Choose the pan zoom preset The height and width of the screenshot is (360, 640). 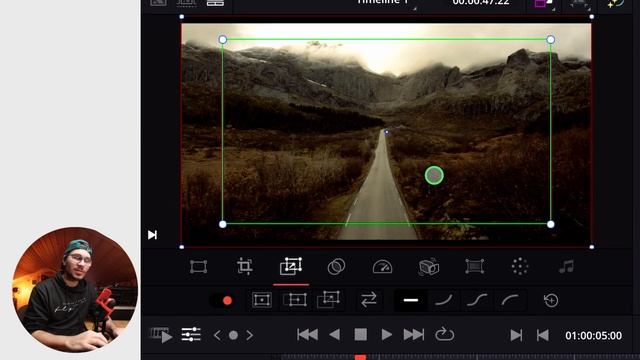[x=295, y=300]
